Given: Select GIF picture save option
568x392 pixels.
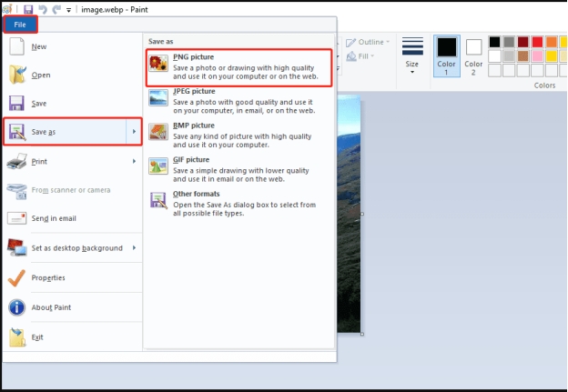Looking at the screenshot, I should (238, 169).
